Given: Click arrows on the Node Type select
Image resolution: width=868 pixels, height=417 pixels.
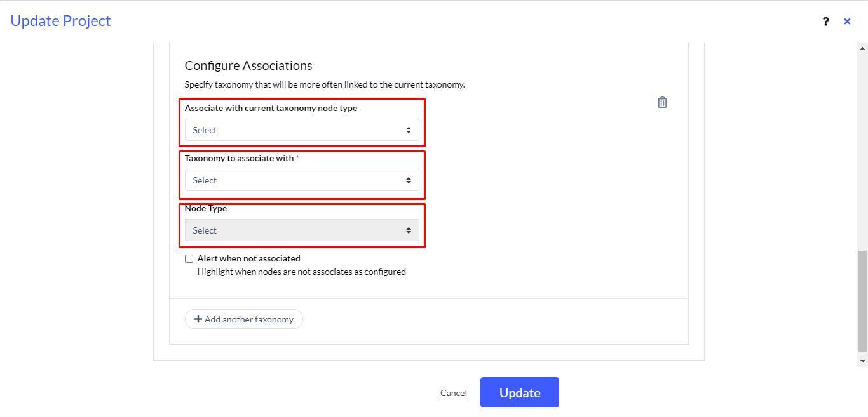Looking at the screenshot, I should 409,230.
